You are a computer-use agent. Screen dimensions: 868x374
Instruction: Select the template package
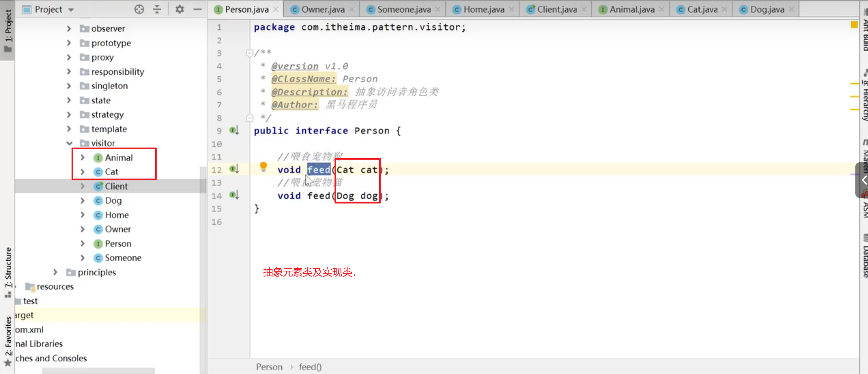point(109,129)
